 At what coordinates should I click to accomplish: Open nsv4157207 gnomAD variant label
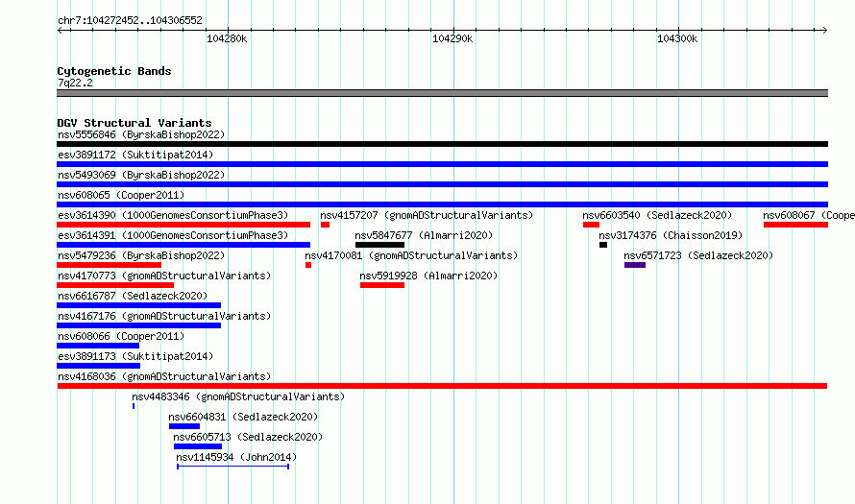point(427,215)
